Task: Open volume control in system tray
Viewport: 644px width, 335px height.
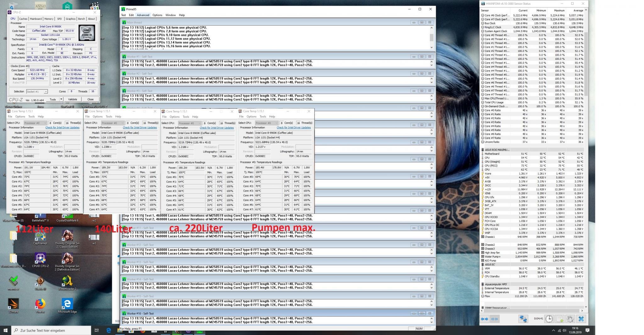Action: coord(565,331)
